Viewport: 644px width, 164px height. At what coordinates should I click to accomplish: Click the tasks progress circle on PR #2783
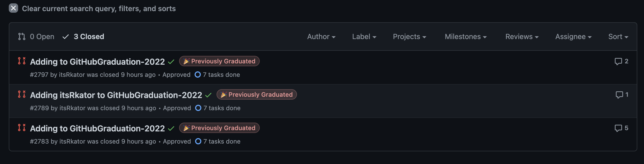pos(198,141)
